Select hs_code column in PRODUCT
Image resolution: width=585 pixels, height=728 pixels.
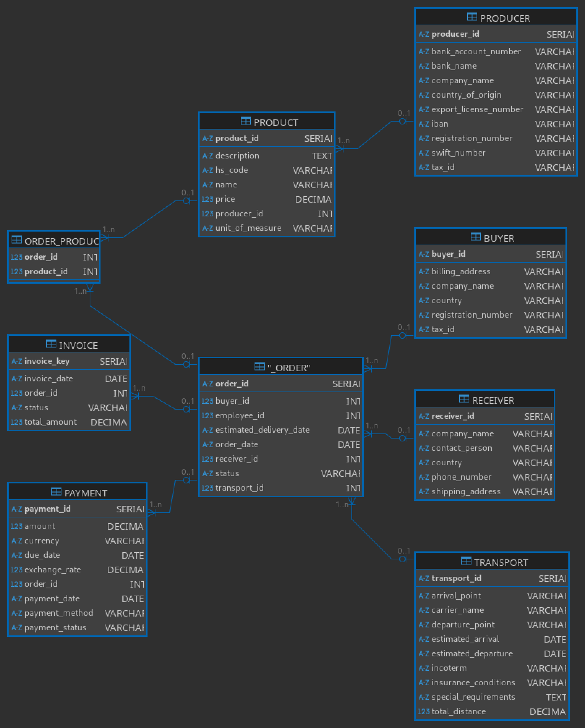[x=232, y=170]
